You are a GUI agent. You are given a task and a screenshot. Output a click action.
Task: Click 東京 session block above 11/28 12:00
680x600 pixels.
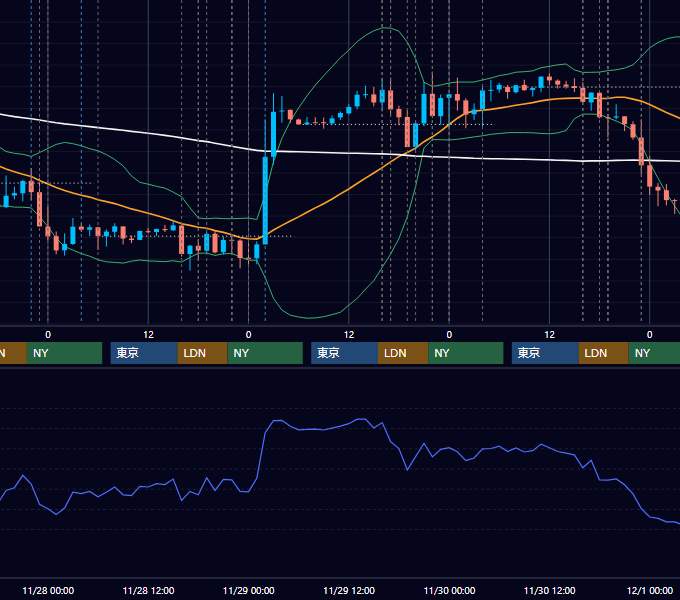pyautogui.click(x=144, y=353)
